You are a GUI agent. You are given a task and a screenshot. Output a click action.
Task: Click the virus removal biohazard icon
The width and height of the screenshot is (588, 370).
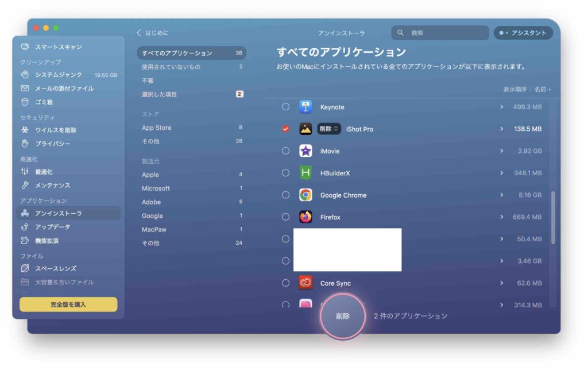coord(25,130)
